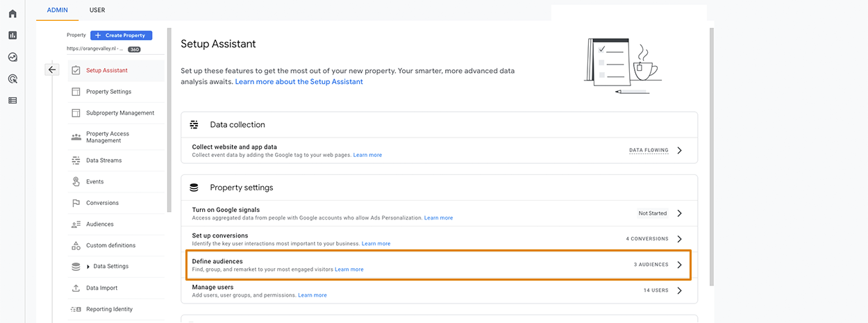868x323 pixels.
Task: Click the Setup Assistant checkbox icon
Action: point(76,70)
